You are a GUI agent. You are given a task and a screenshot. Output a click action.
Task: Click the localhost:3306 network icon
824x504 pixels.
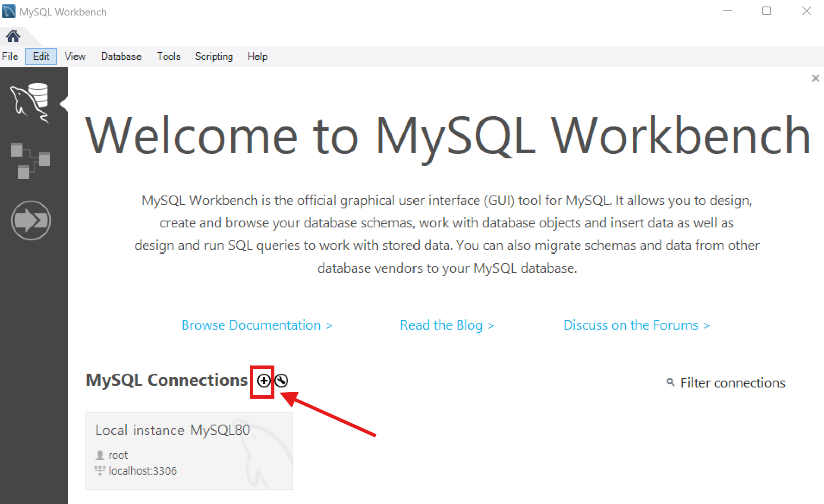pyautogui.click(x=100, y=471)
